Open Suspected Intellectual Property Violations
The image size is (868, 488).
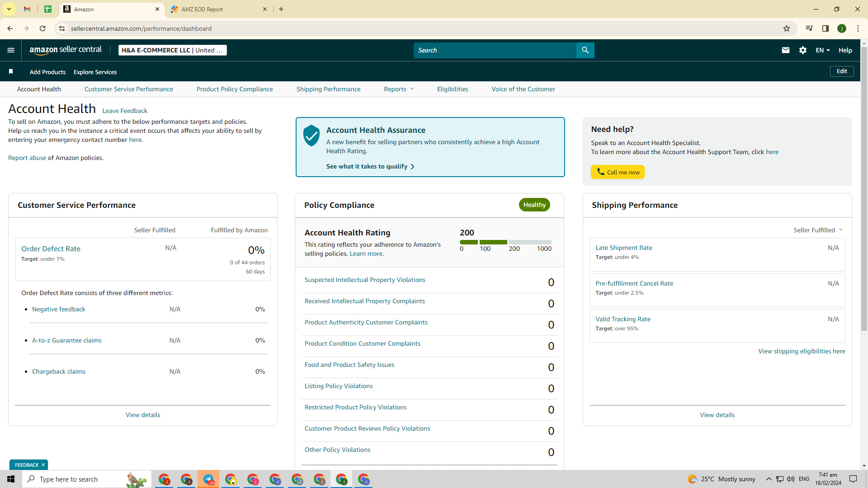(x=365, y=280)
